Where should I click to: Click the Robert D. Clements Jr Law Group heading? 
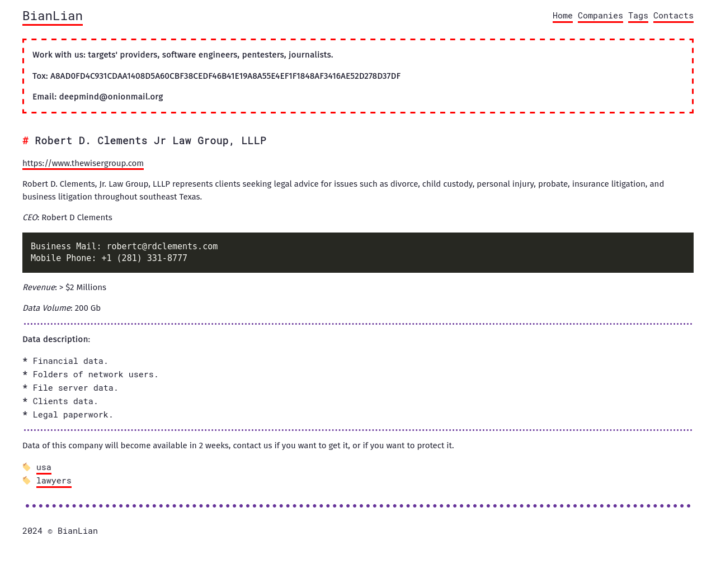(x=150, y=141)
